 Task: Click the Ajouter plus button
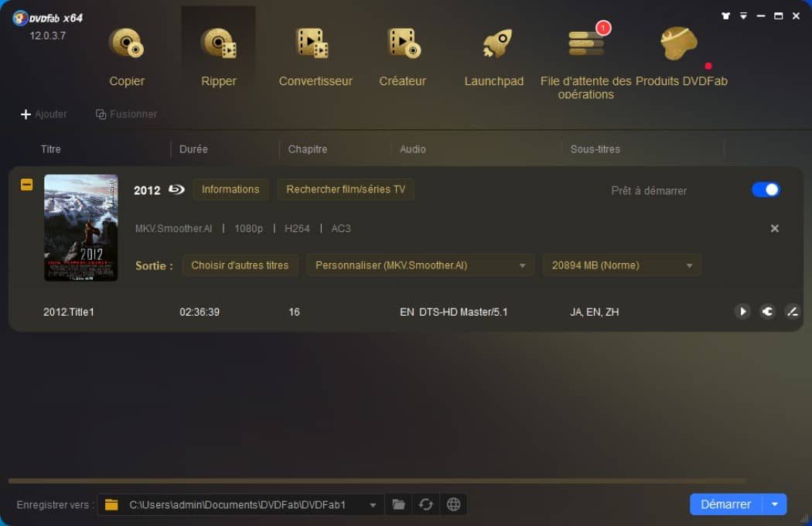43,114
